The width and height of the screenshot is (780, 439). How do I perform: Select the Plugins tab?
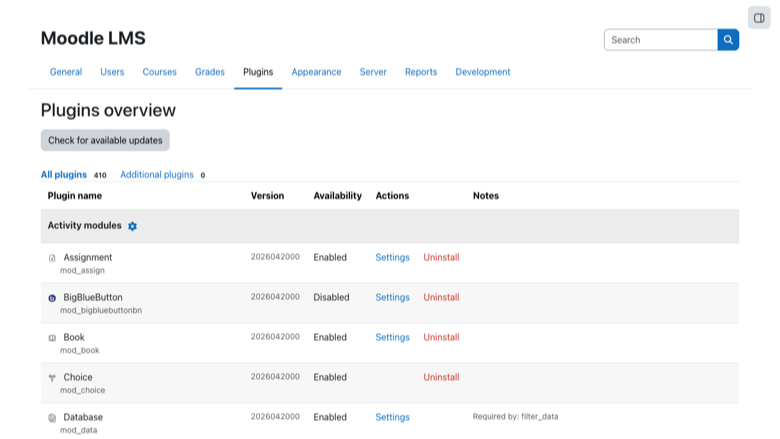pyautogui.click(x=258, y=72)
